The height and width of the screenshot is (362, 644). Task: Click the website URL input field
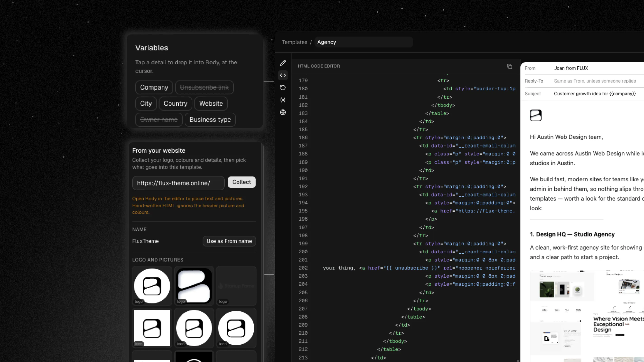[x=178, y=183]
